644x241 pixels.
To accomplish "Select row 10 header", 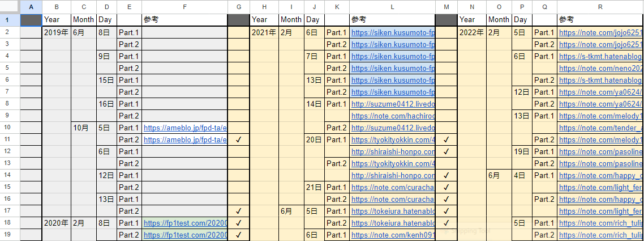I will click(x=10, y=128).
